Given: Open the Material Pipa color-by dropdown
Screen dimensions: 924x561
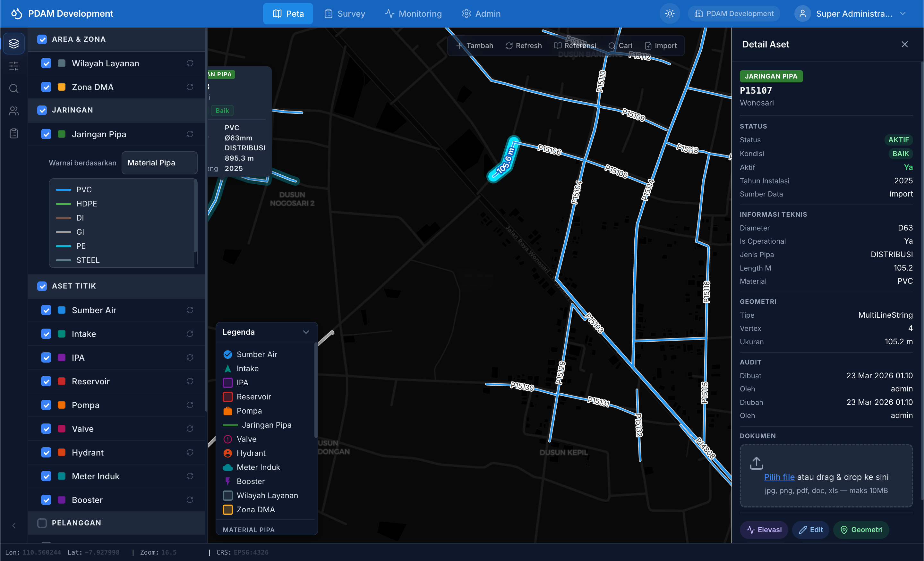Looking at the screenshot, I should (159, 163).
